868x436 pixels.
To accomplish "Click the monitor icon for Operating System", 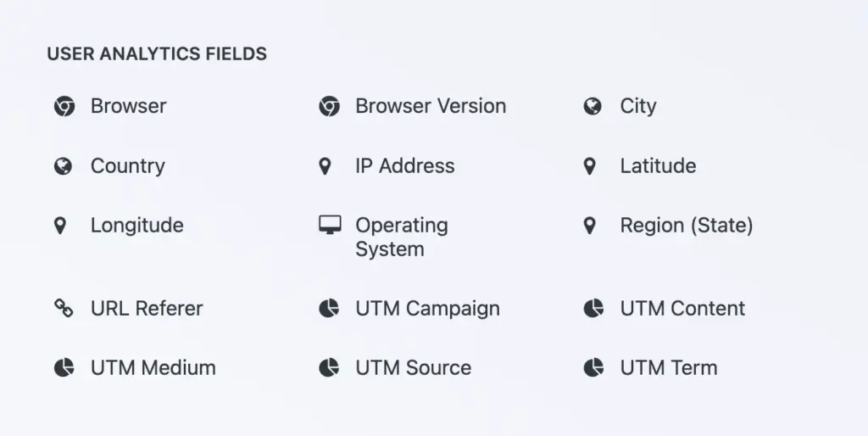I will coord(330,225).
